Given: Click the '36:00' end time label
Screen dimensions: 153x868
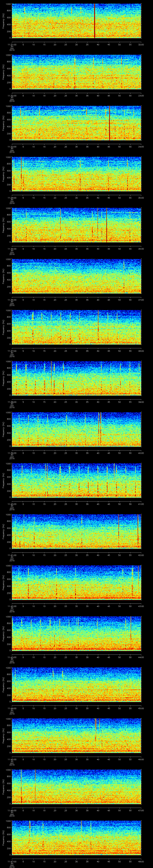Looking at the screenshot, I should click(x=141, y=248).
